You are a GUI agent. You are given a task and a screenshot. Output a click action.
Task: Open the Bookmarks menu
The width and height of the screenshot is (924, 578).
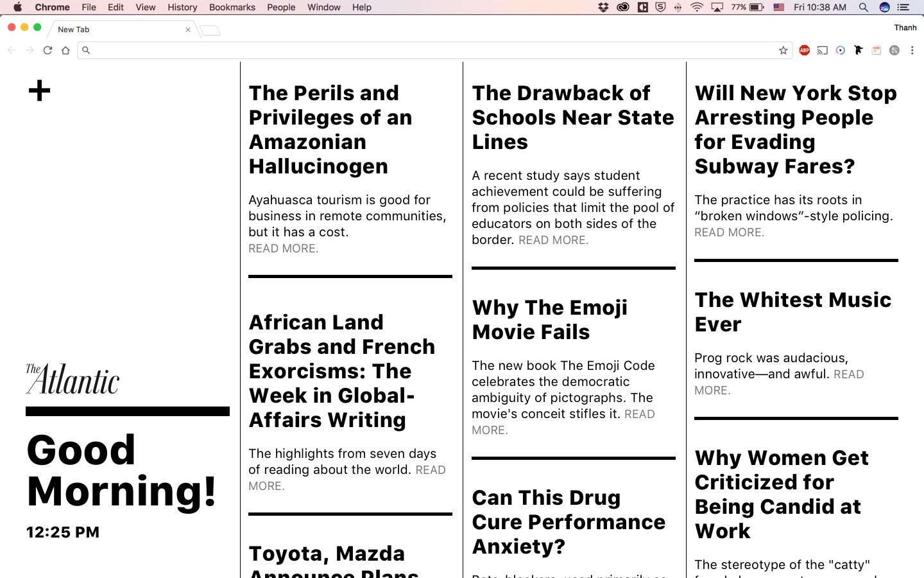(x=232, y=7)
